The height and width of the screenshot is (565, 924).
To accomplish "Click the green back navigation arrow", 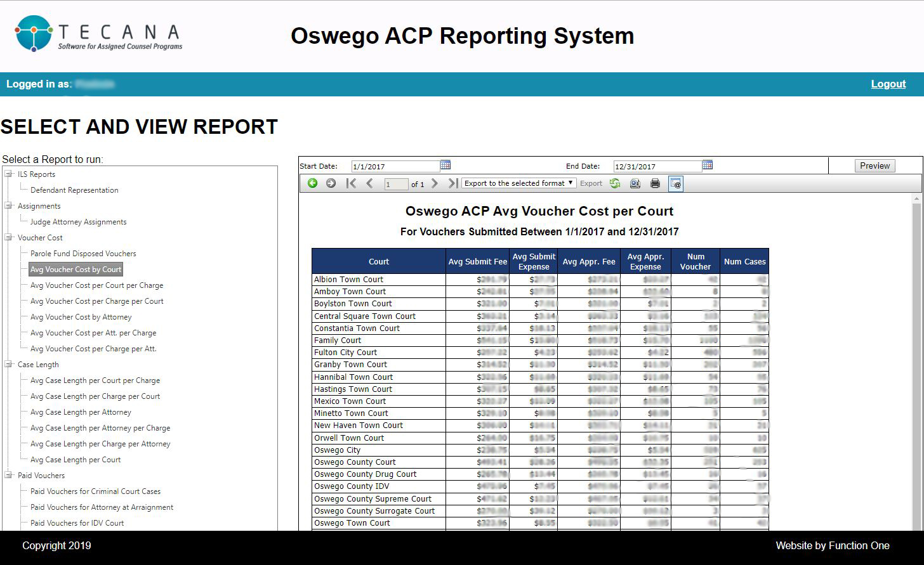I will [312, 183].
